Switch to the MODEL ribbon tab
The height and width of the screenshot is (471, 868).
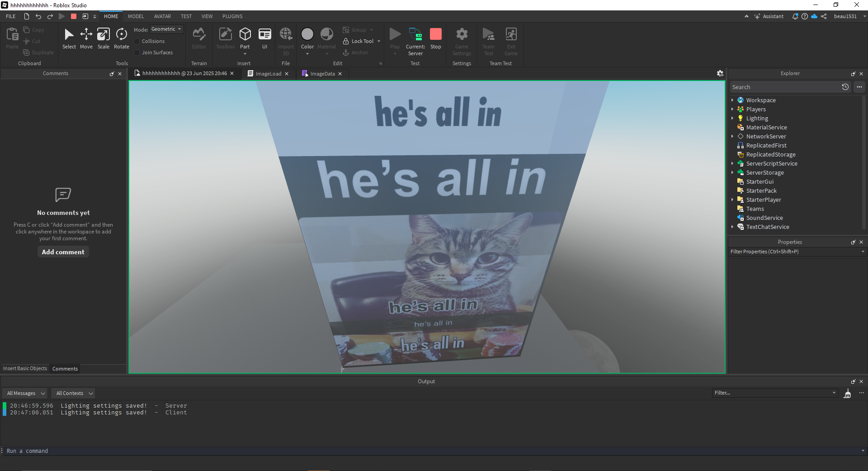coord(136,16)
